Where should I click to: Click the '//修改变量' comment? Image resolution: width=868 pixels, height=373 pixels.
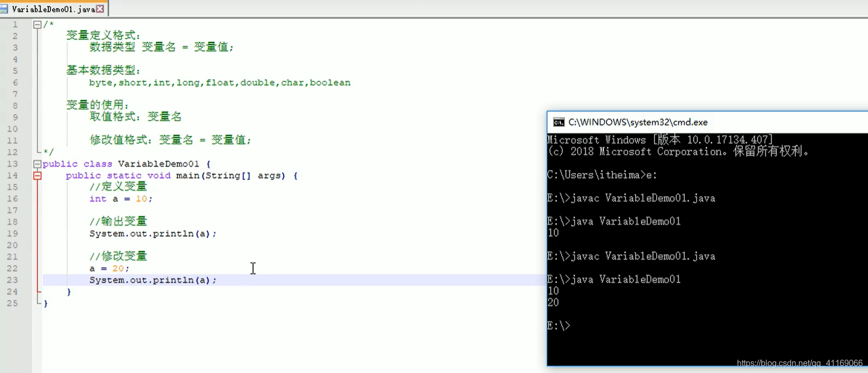click(x=118, y=256)
